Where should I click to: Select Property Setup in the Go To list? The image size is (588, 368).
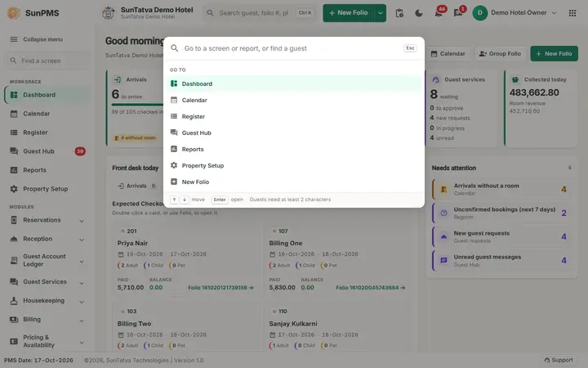pyautogui.click(x=294, y=165)
